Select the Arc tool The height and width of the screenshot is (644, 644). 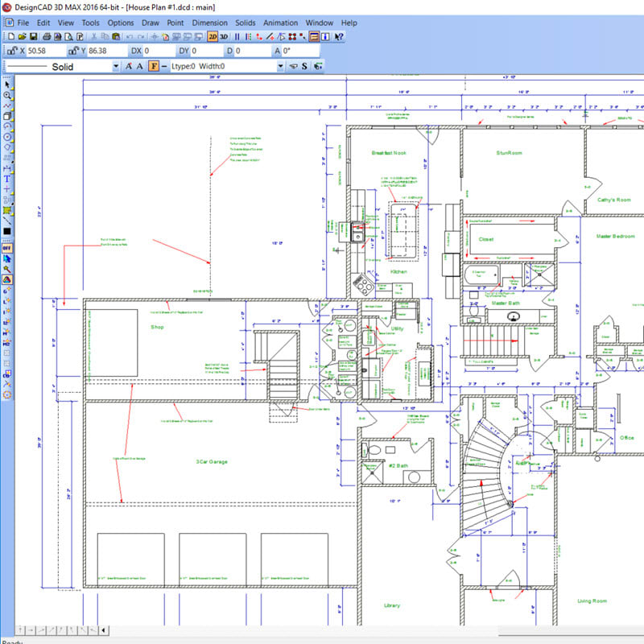(x=7, y=126)
